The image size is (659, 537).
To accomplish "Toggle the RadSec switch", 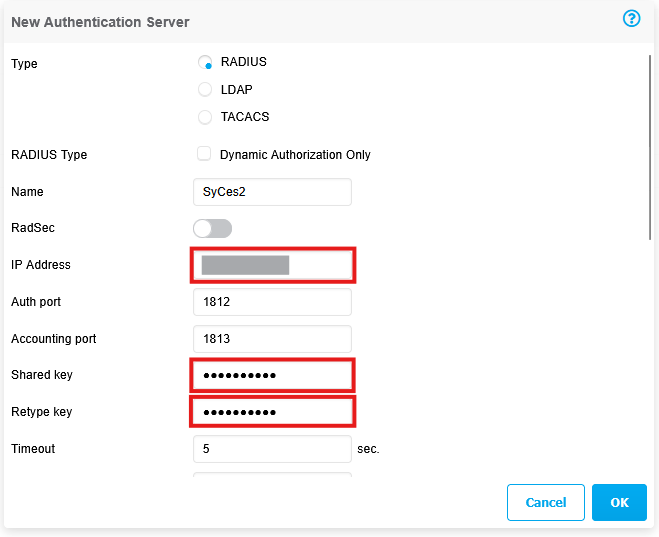I will click(212, 229).
